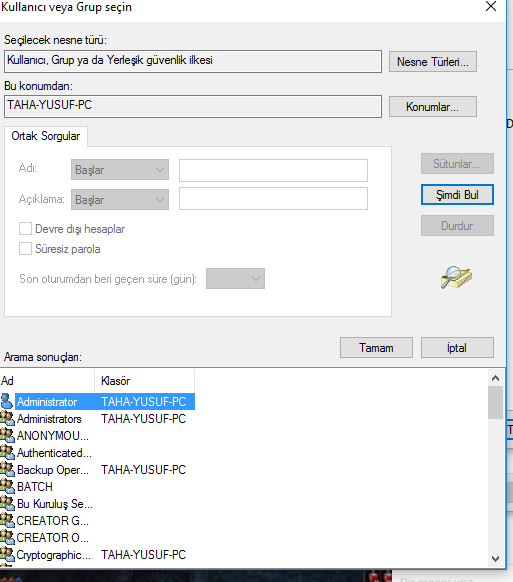The height and width of the screenshot is (582, 513).
Task: Click the Konumlar... button
Action: [x=433, y=107]
